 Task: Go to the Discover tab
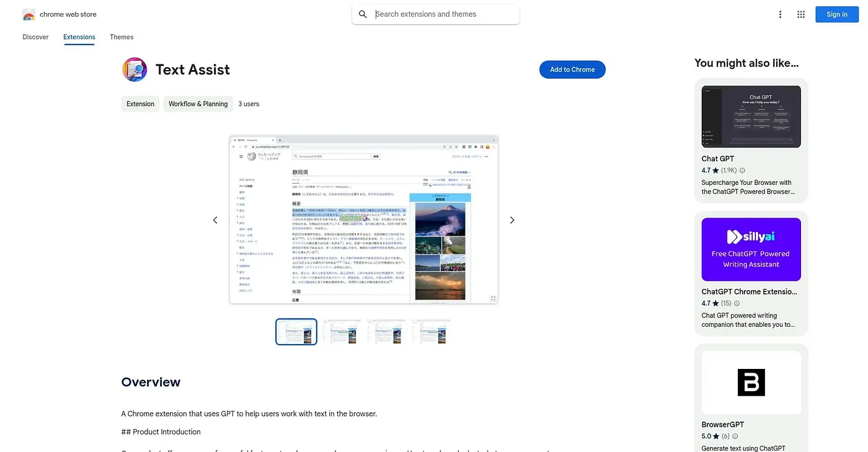[35, 37]
